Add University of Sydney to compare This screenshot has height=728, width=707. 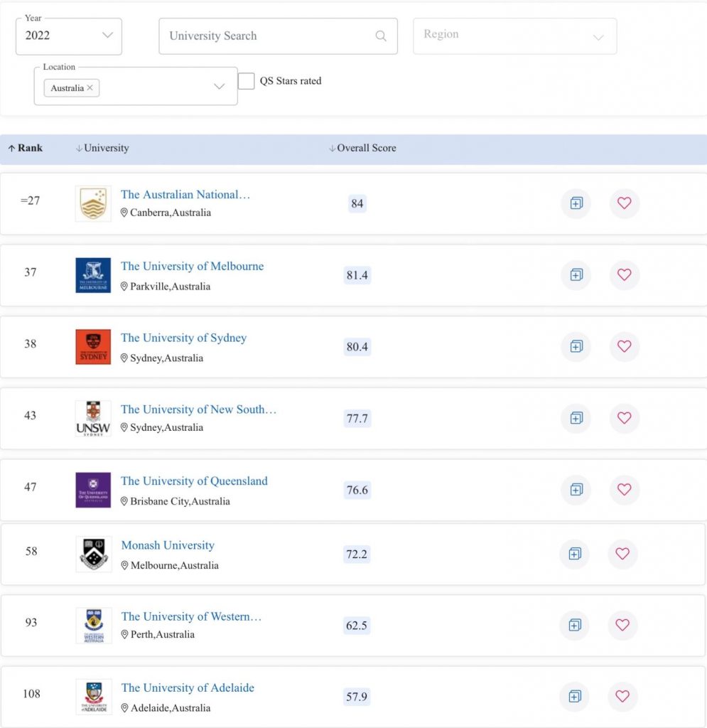(x=576, y=346)
